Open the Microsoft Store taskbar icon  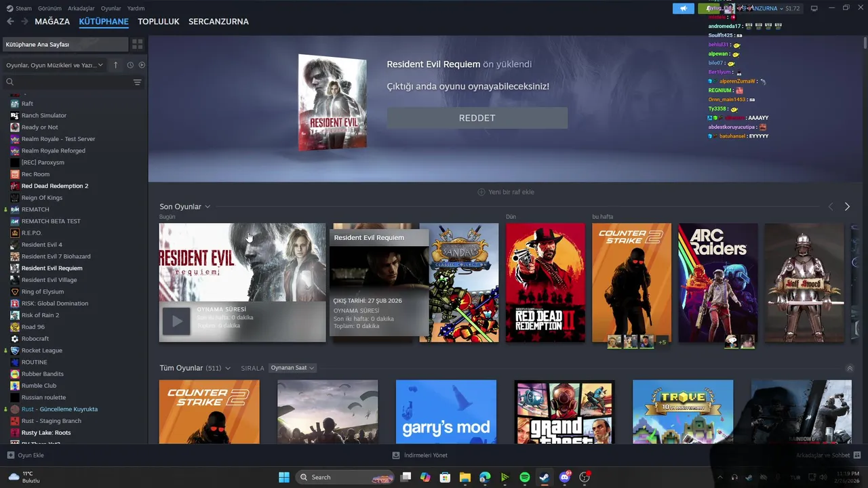(x=445, y=477)
